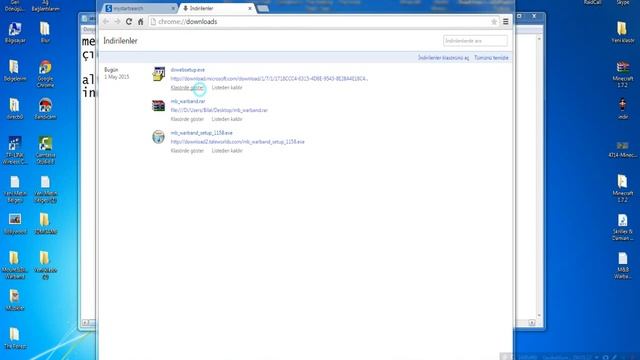Open the mb_warband.rar file link
This screenshot has height=360, width=640.
pos(188,101)
